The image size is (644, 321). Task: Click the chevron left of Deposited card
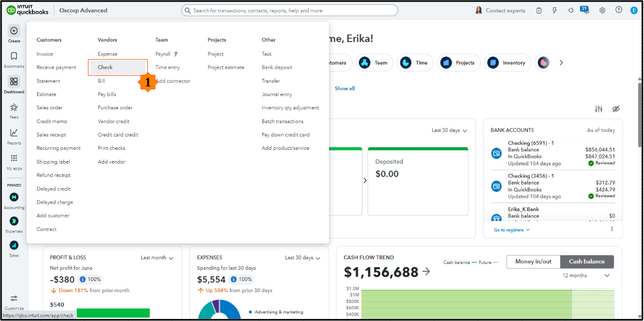[365, 181]
